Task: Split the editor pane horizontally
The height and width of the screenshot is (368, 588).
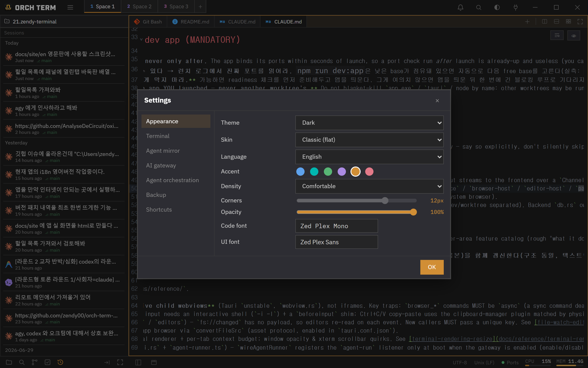Action: [556, 22]
